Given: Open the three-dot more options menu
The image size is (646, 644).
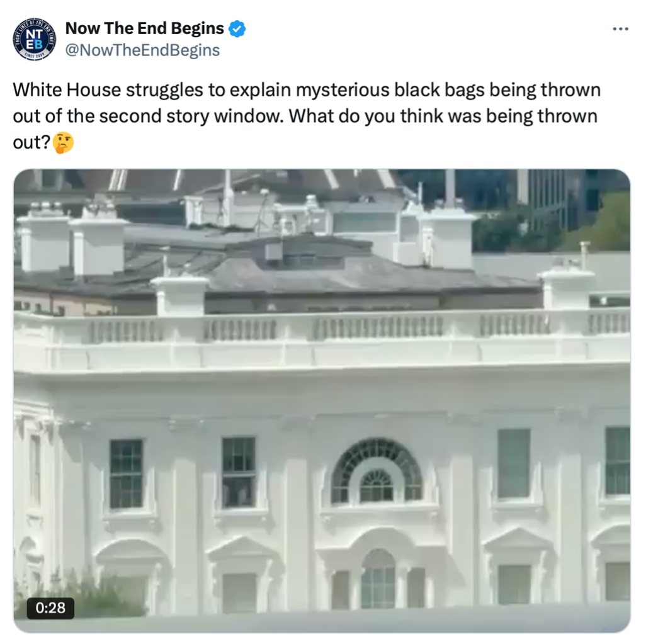Looking at the screenshot, I should tap(620, 29).
